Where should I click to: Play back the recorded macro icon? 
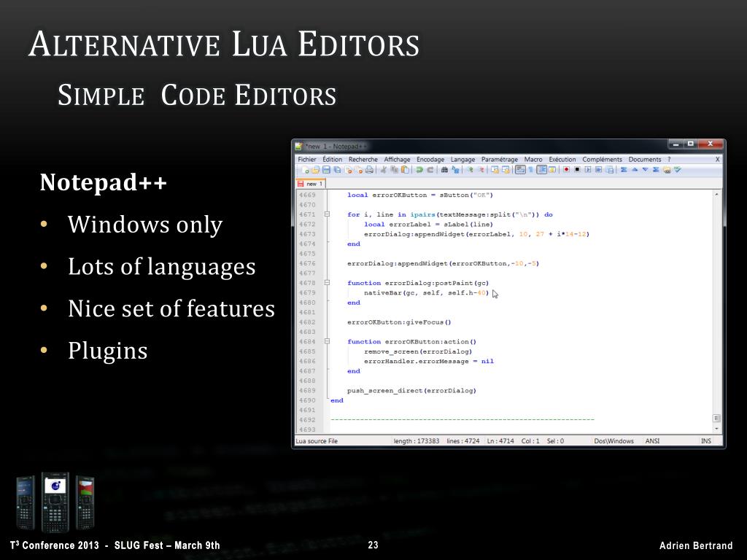coord(588,169)
